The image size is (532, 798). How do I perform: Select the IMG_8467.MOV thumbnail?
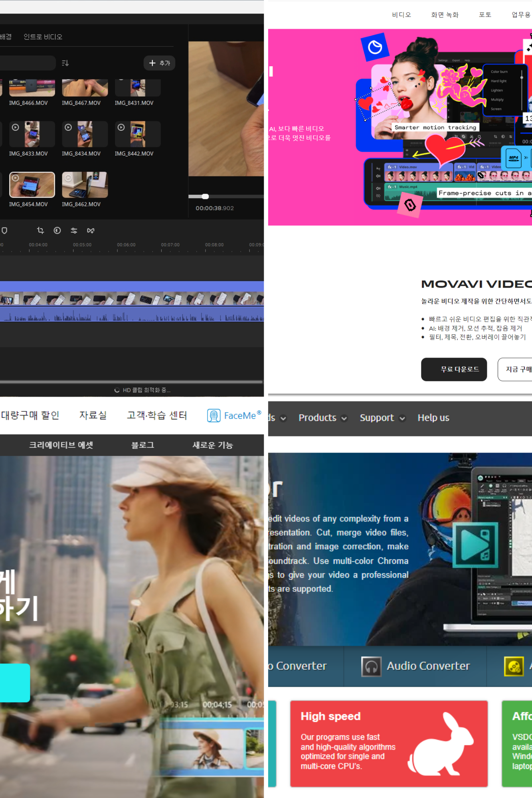click(x=85, y=88)
